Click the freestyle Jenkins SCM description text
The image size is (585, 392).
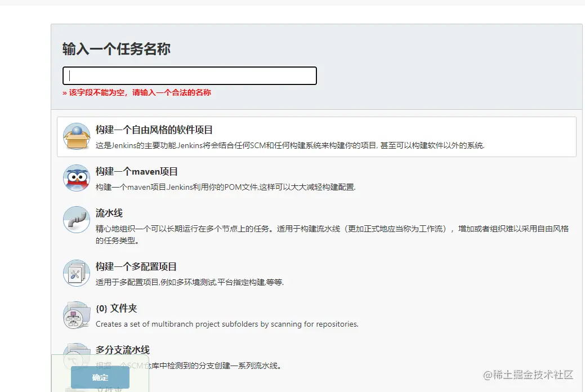(x=290, y=145)
